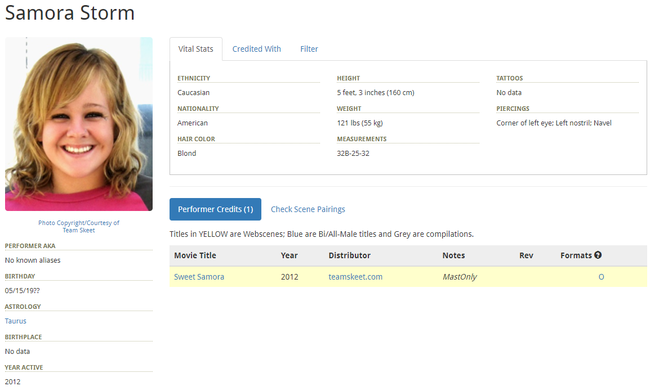Select the measurements value 32B-25-32
This screenshot has height=391, width=650.
[x=353, y=153]
